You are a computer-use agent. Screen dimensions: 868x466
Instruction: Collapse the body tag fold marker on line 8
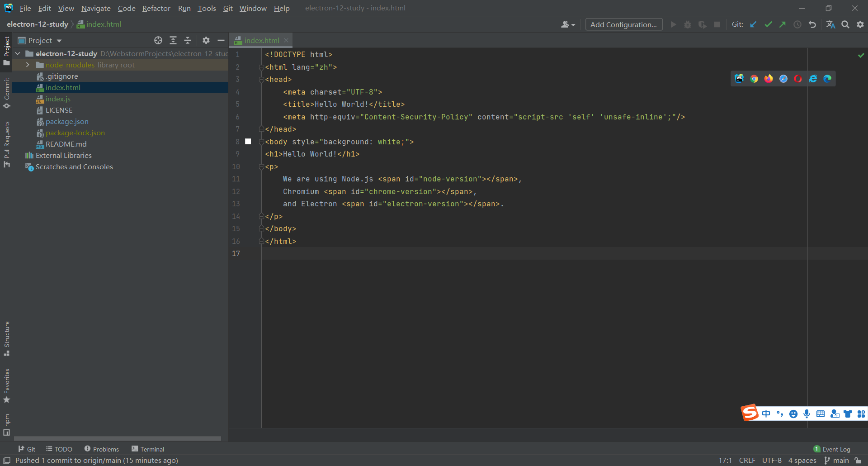tap(261, 142)
